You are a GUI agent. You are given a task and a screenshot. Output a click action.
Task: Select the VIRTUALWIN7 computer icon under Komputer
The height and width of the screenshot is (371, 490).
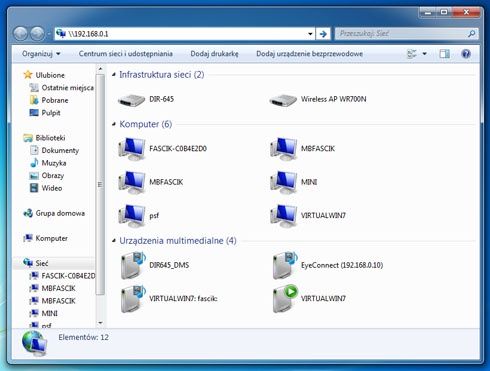coord(283,215)
